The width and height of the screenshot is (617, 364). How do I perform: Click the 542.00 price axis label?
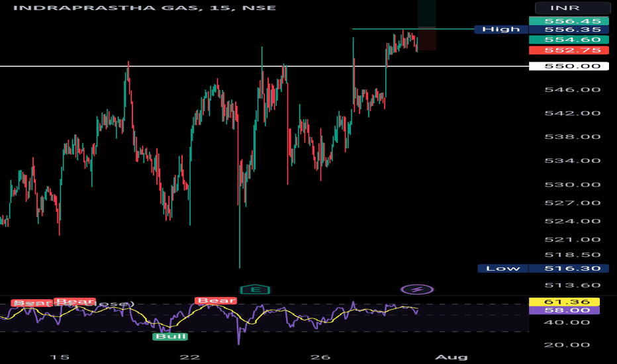click(x=572, y=113)
